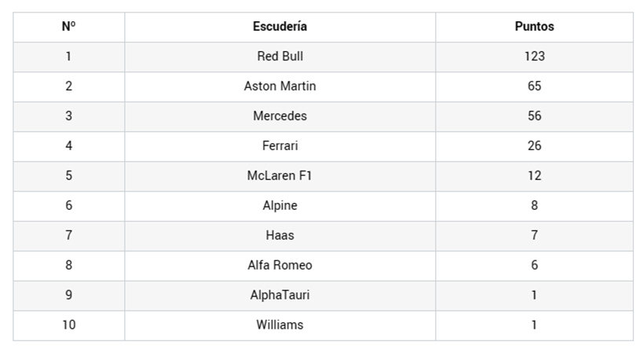
Task: Select the Ferrari cell
Action: pyautogui.click(x=280, y=146)
